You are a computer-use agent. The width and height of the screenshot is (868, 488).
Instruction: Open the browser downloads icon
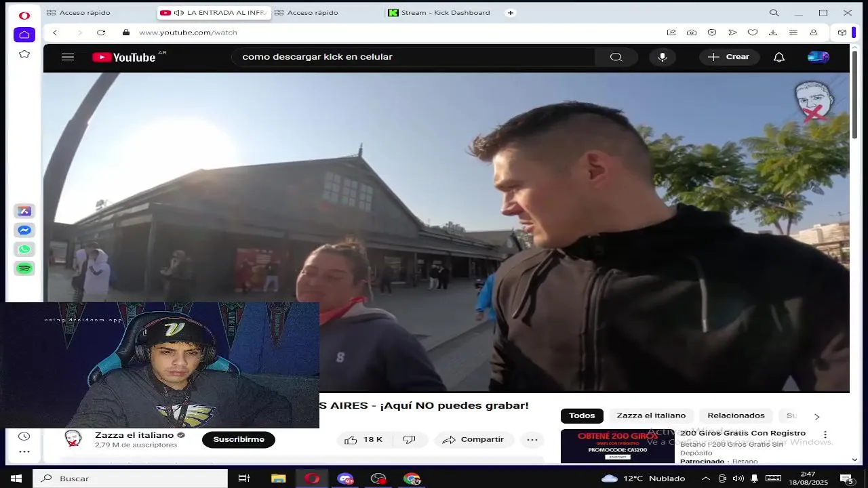773,33
